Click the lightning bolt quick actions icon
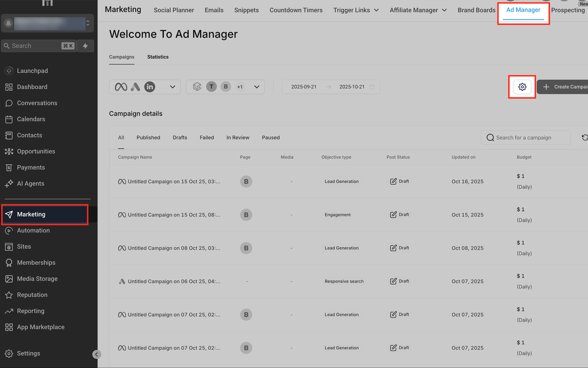 click(x=85, y=46)
